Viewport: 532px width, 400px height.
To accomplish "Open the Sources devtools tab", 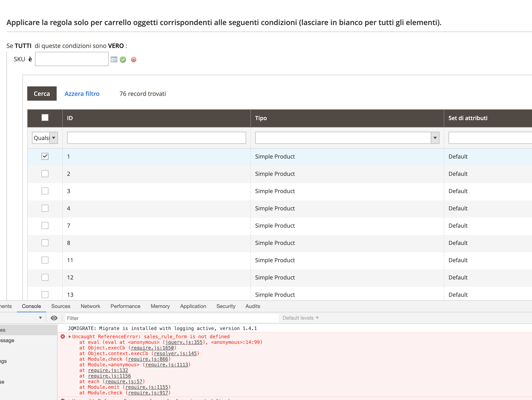I will coord(61,306).
